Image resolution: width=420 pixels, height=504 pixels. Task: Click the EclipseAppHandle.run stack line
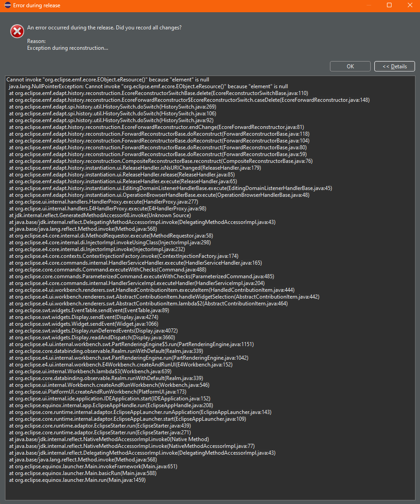point(111,404)
